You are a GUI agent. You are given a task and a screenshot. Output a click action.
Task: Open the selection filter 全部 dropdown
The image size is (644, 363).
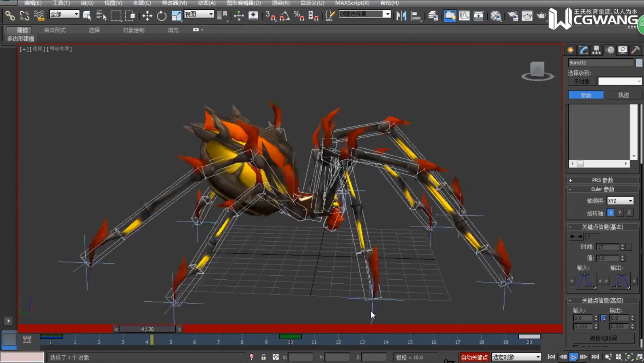coord(64,14)
